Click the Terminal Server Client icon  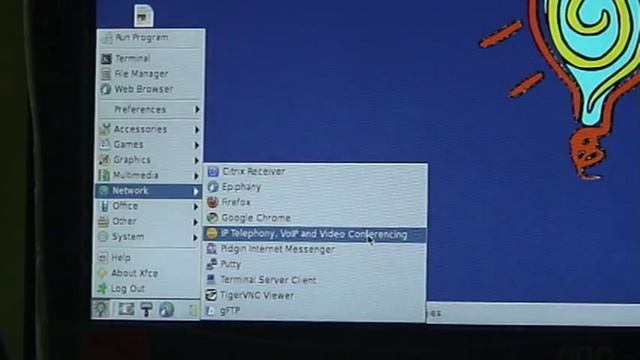211,280
